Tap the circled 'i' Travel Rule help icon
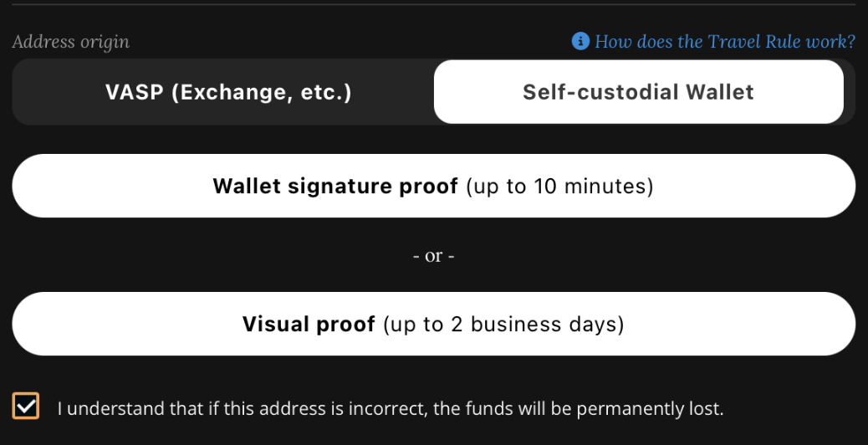 580,41
